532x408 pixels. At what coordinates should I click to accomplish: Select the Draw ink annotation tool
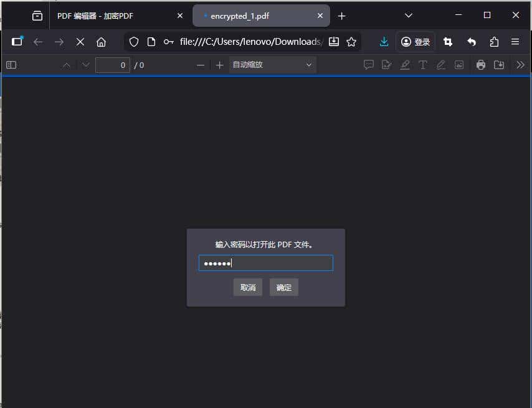click(441, 64)
